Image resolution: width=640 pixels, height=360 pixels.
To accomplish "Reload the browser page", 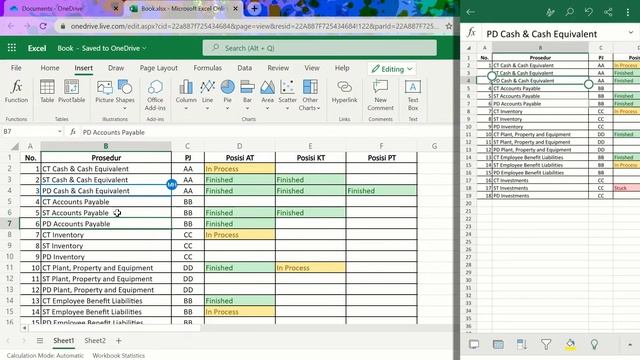I will pyautogui.click(x=43, y=26).
